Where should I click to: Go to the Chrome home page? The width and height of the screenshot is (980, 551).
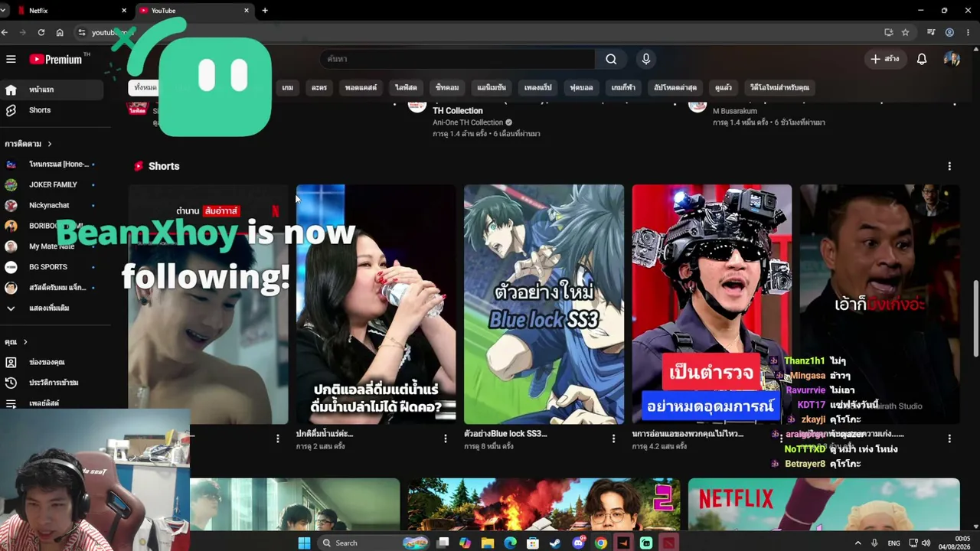(60, 32)
